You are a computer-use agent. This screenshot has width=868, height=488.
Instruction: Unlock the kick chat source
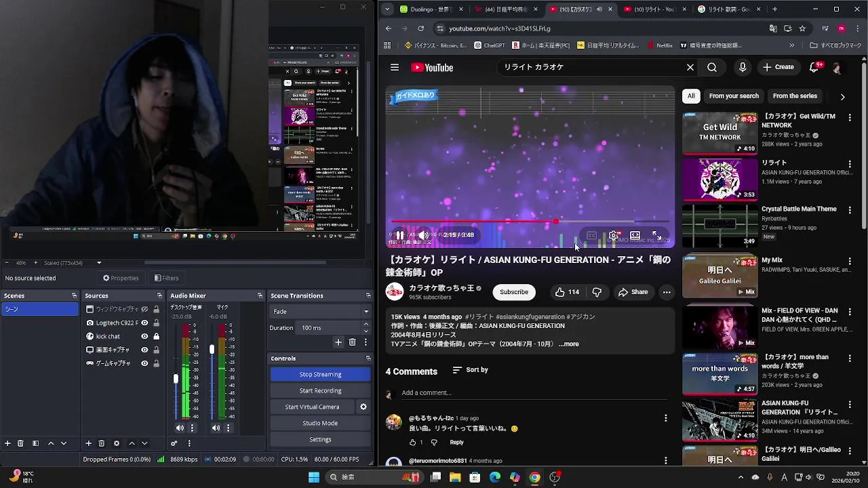pos(156,336)
